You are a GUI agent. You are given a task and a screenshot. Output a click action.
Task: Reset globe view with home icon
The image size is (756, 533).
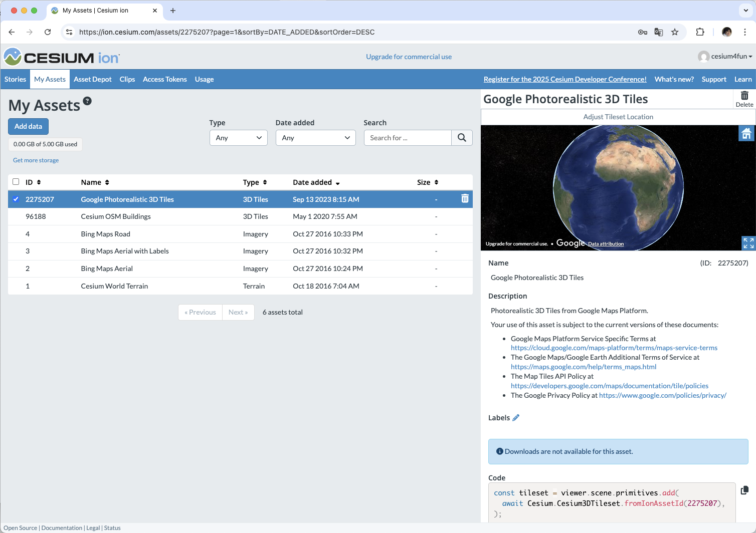[x=746, y=133]
